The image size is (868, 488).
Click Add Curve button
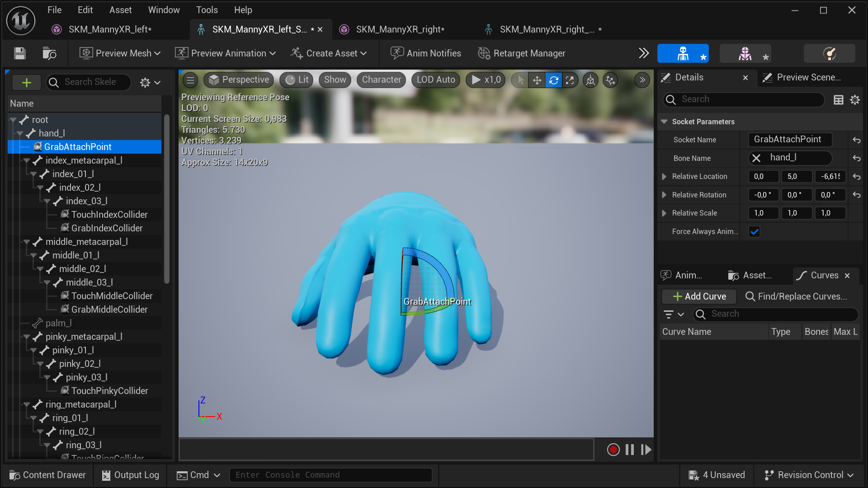pos(699,296)
